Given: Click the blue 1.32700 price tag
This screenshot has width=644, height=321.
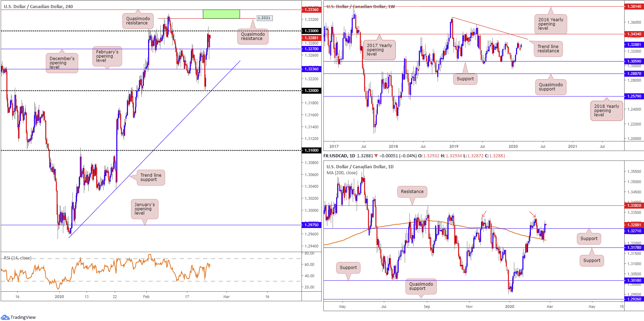Looking at the screenshot, I should tap(311, 49).
